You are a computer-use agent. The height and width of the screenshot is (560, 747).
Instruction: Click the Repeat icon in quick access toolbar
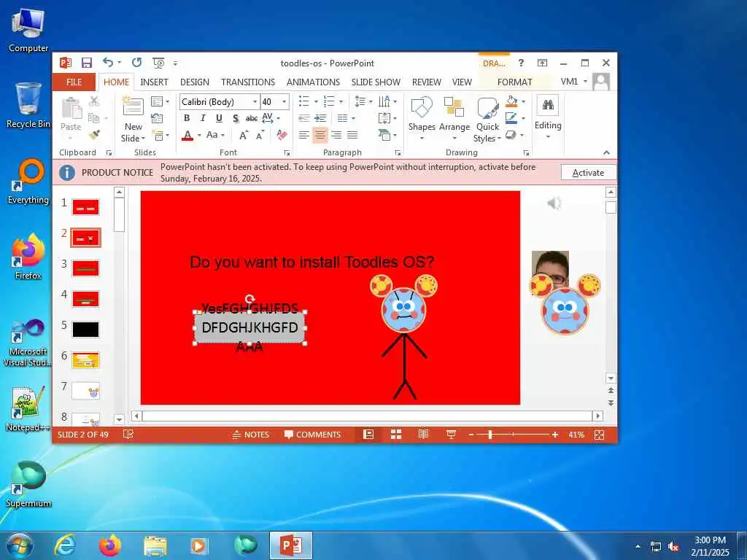pyautogui.click(x=136, y=63)
